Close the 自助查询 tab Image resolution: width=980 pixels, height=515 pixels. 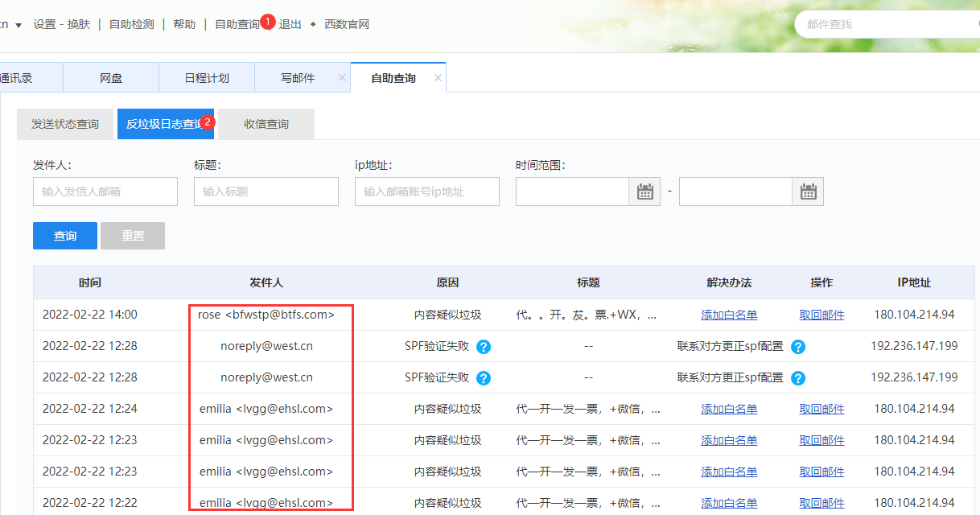point(438,78)
